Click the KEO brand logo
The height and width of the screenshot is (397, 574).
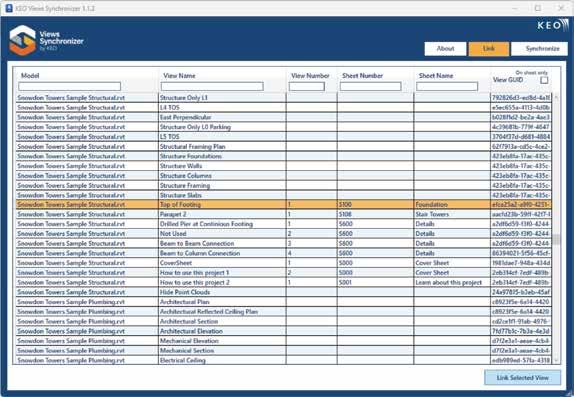point(553,25)
